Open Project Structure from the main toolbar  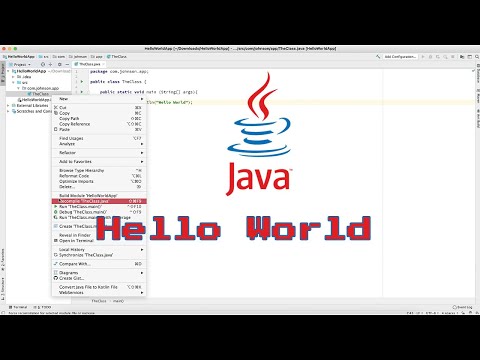(462, 57)
